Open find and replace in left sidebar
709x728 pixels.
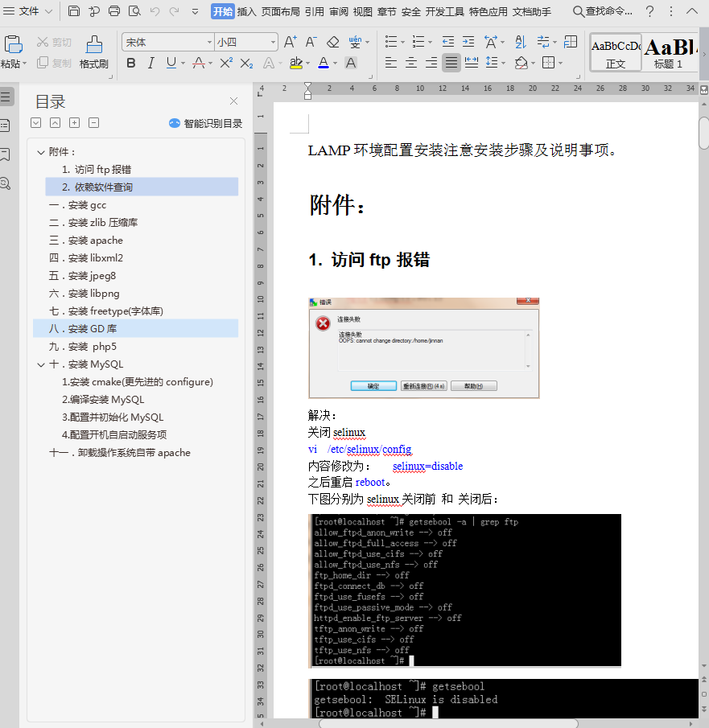(x=6, y=183)
